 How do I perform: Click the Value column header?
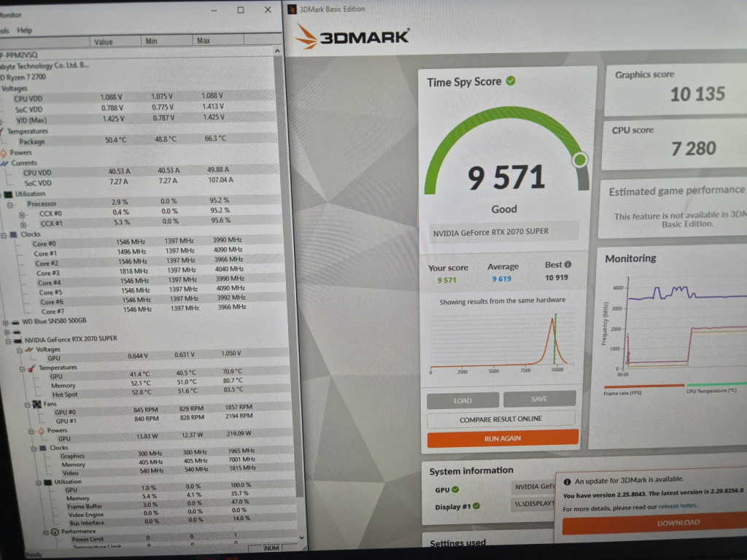click(116, 42)
